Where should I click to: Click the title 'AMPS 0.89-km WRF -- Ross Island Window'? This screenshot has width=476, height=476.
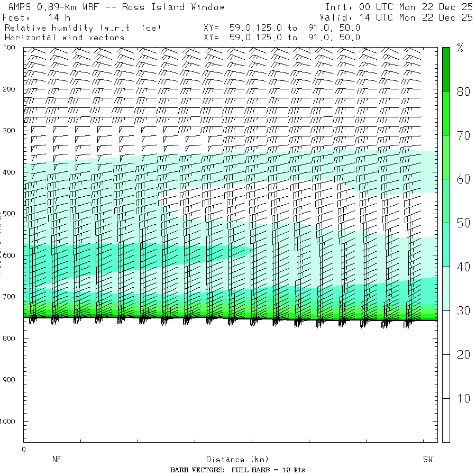pyautogui.click(x=116, y=7)
